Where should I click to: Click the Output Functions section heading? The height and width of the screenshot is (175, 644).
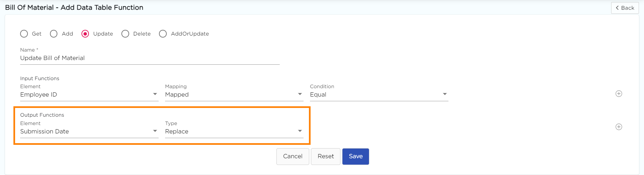coord(42,115)
